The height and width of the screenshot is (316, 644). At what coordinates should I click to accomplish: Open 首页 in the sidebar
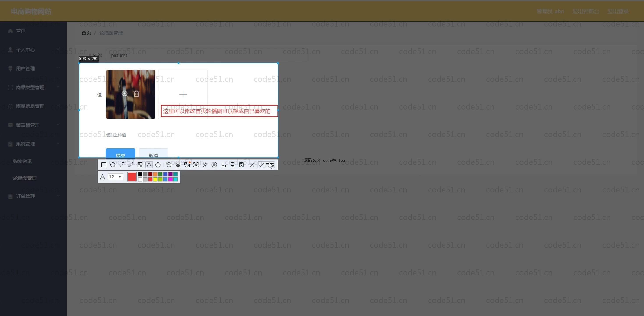(x=33, y=31)
